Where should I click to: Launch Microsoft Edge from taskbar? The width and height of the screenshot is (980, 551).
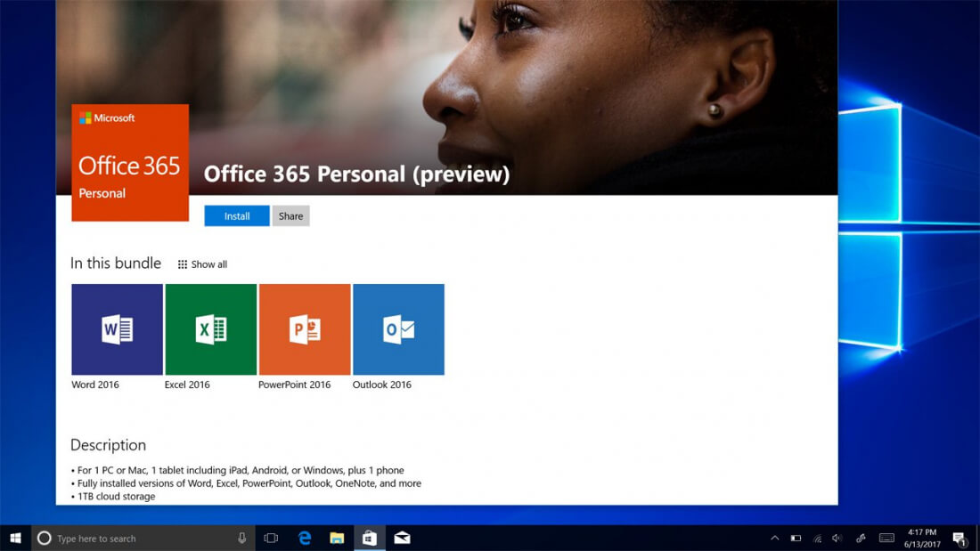coord(305,538)
